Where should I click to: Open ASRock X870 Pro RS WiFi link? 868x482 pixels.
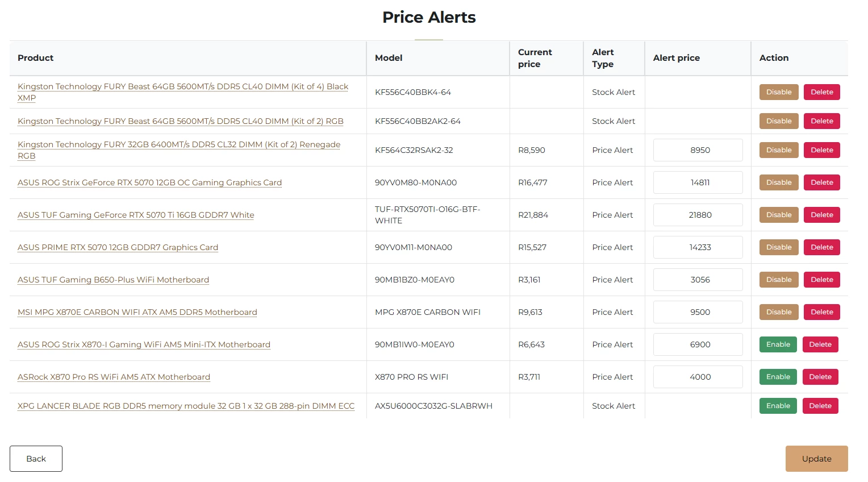(x=114, y=377)
